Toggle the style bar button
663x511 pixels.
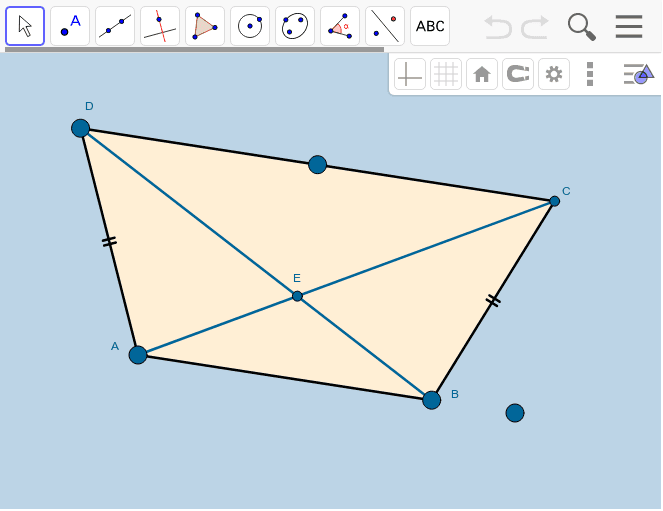coord(638,74)
